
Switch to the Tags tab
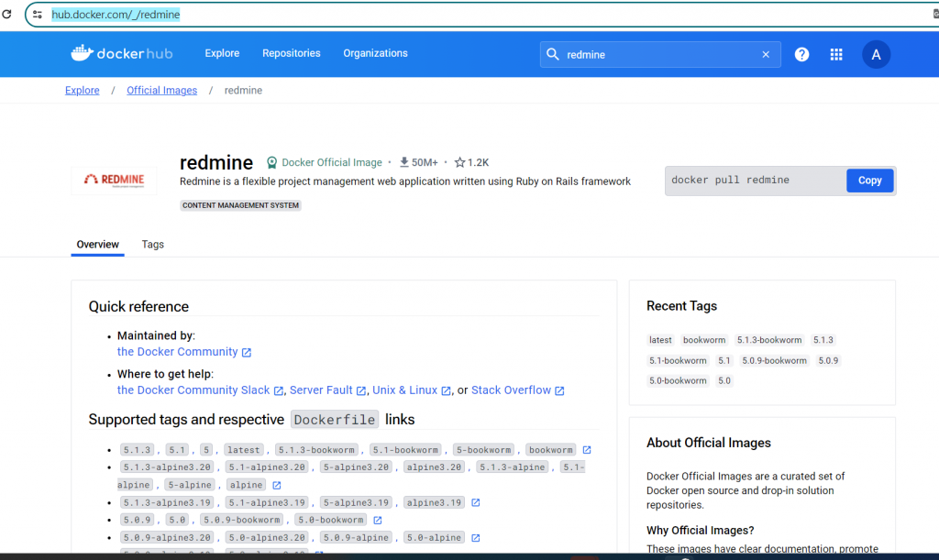tap(153, 244)
